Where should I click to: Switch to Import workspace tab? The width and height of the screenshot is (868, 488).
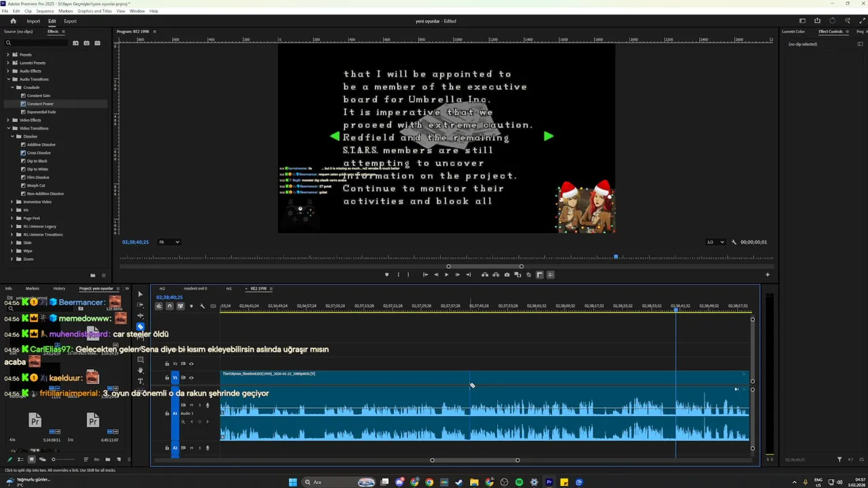coord(33,21)
